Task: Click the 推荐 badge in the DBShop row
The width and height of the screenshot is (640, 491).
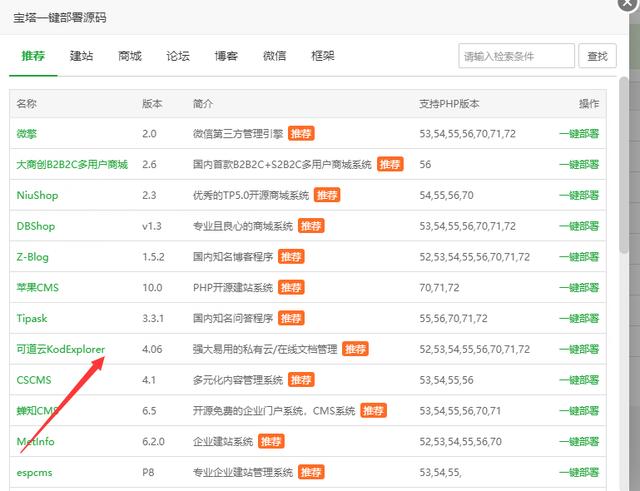Action: pyautogui.click(x=311, y=226)
